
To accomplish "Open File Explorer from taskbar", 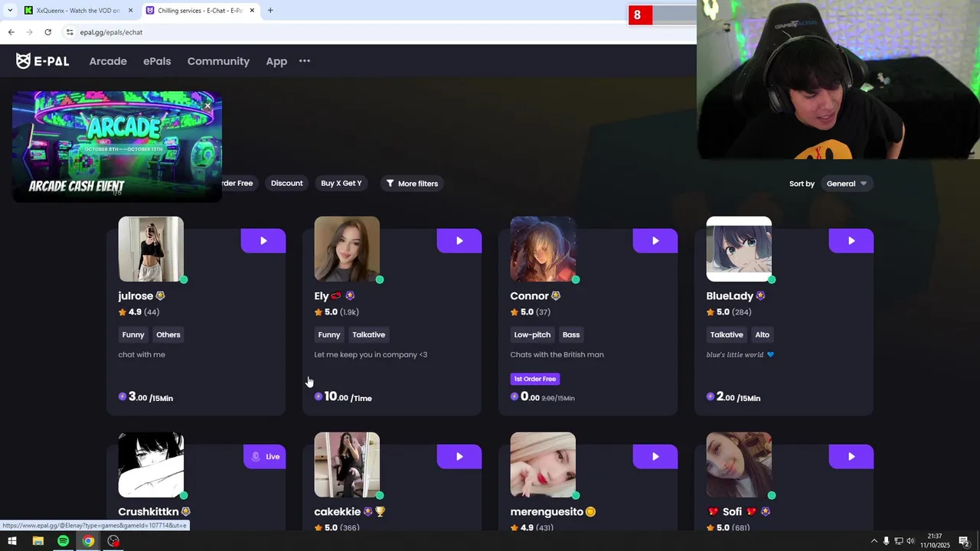I will tap(38, 541).
